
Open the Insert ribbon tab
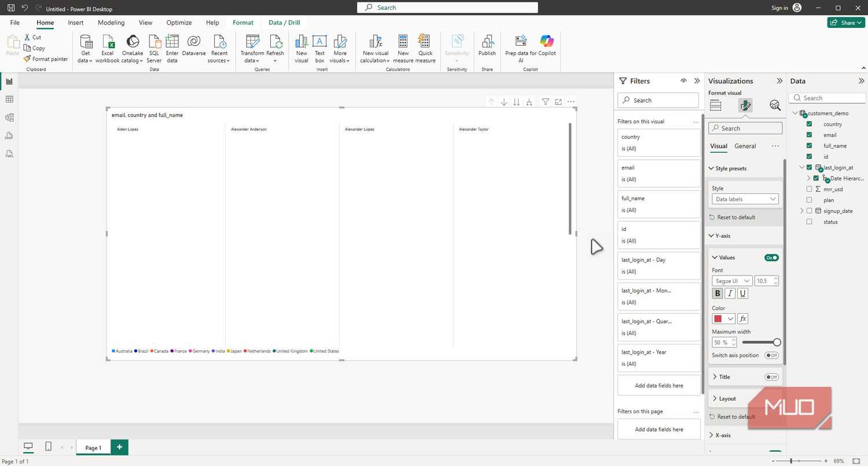(x=76, y=23)
